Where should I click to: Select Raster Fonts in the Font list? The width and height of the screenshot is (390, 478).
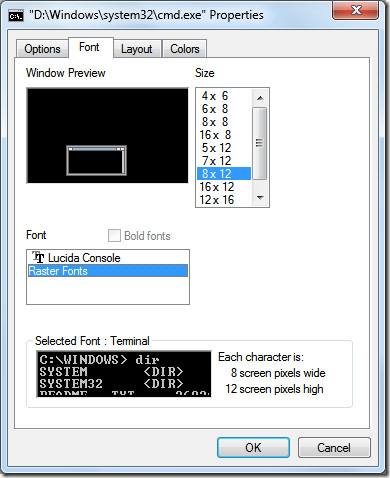108,271
